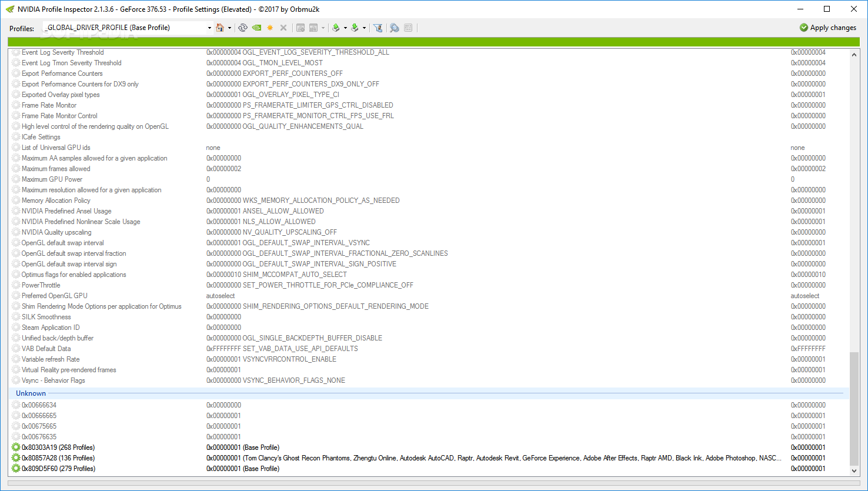Image resolution: width=868 pixels, height=491 pixels.
Task: Click the Apply changes button
Action: pos(828,28)
